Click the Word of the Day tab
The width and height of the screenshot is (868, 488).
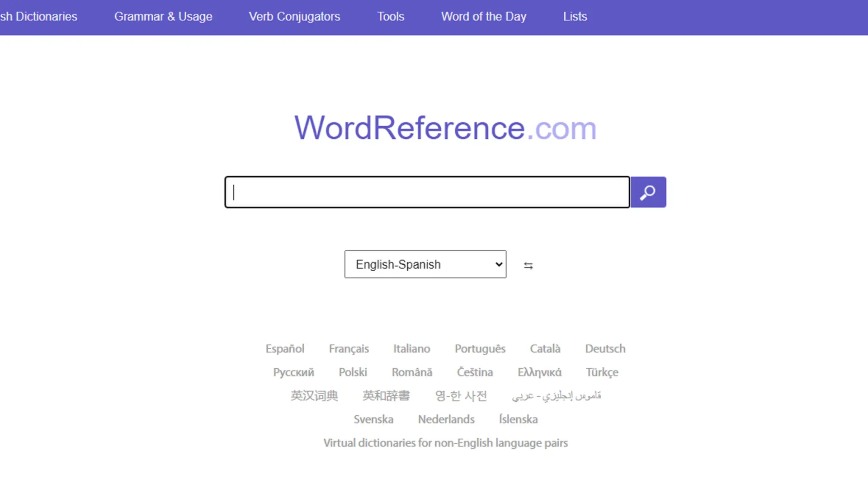point(483,16)
